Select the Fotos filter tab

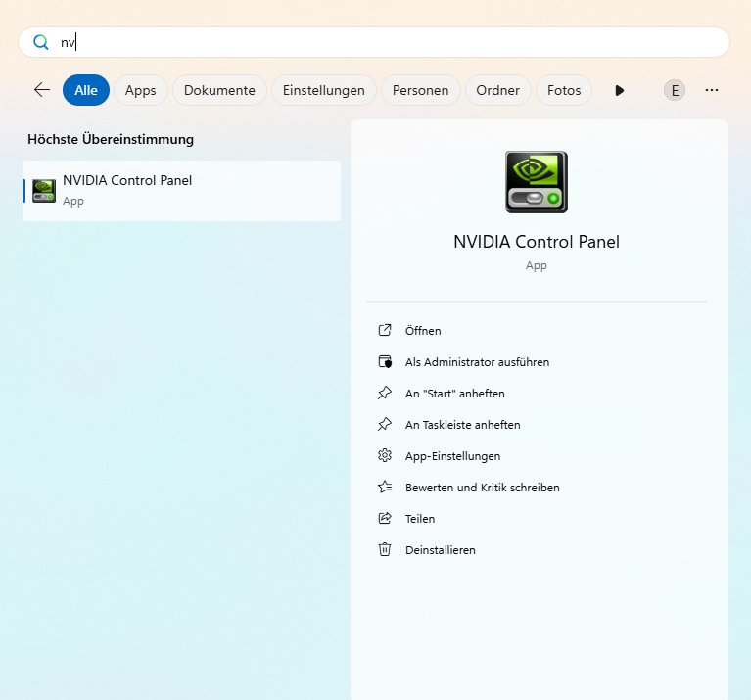[x=564, y=90]
